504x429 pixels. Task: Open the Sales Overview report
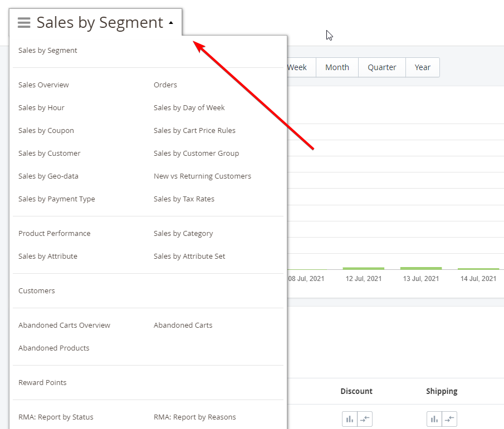pos(43,85)
